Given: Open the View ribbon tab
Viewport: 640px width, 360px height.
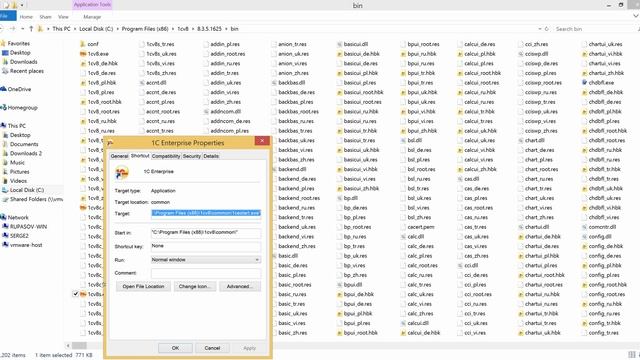Looking at the screenshot, I should pyautogui.click(x=63, y=17).
